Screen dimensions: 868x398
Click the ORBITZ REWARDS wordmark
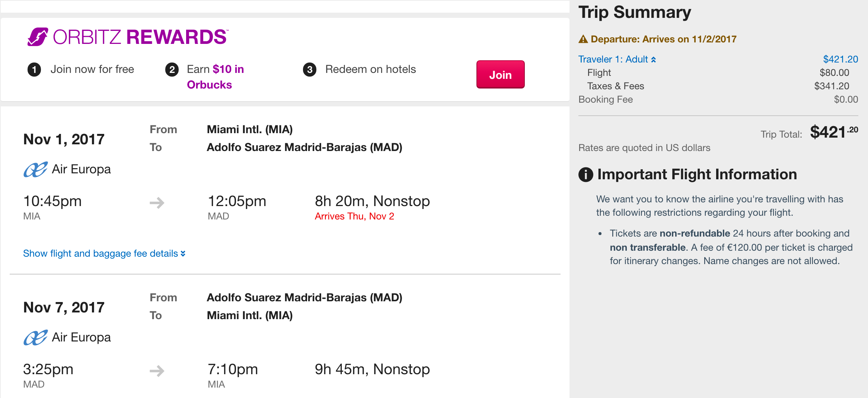(140, 37)
